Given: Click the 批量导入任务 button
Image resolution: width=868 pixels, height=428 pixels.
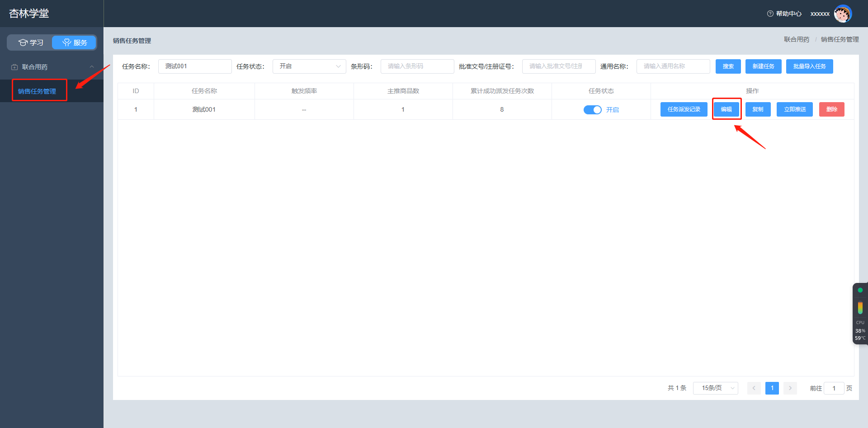Looking at the screenshot, I should [x=809, y=66].
